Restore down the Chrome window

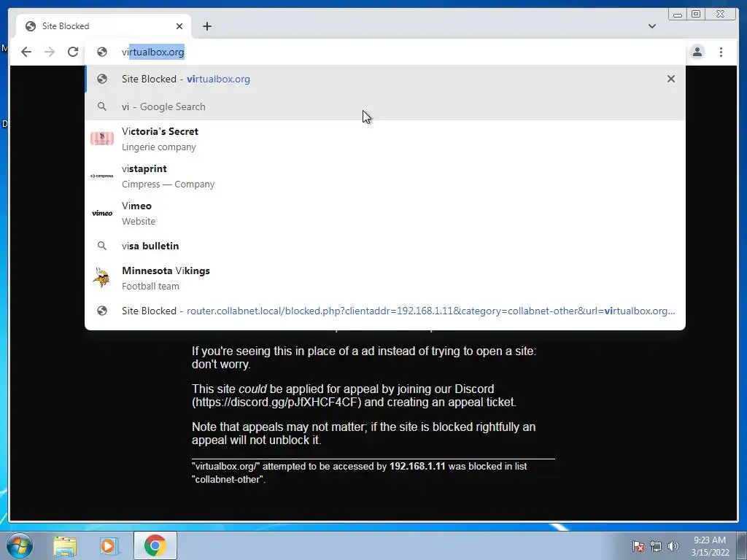coord(696,15)
